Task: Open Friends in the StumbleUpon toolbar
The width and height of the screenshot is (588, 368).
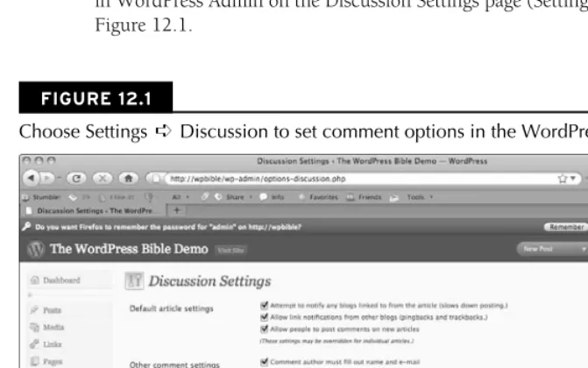Action: click(x=364, y=197)
